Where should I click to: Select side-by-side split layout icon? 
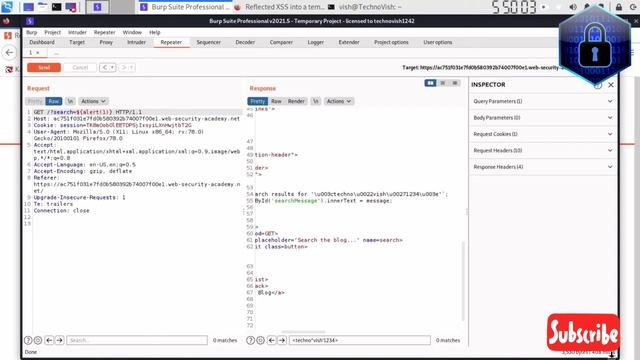tap(430, 83)
